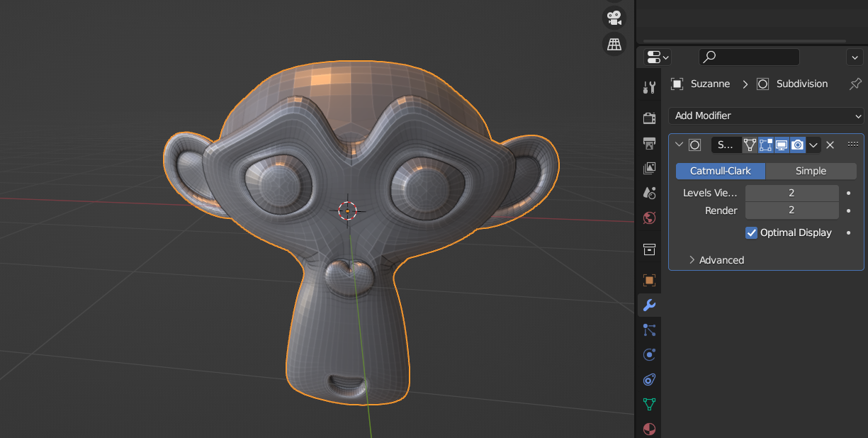868x438 pixels.
Task: Toggle the pin for the Properties editor context
Action: [855, 84]
